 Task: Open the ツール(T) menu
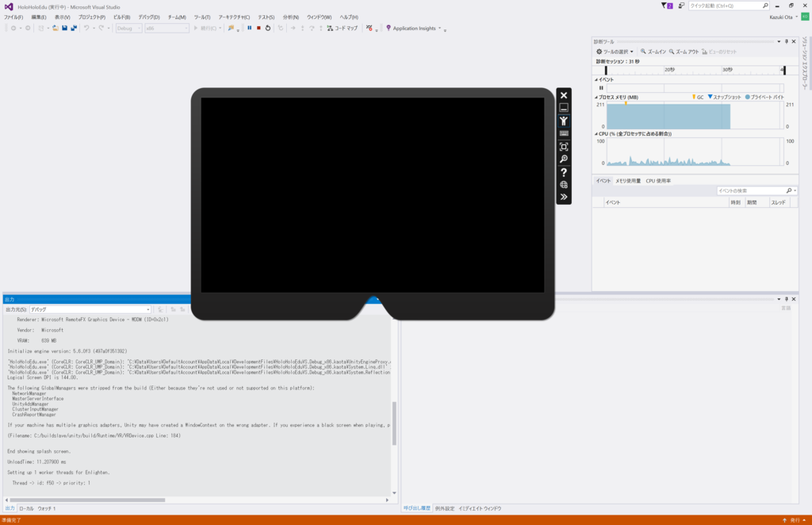[202, 17]
